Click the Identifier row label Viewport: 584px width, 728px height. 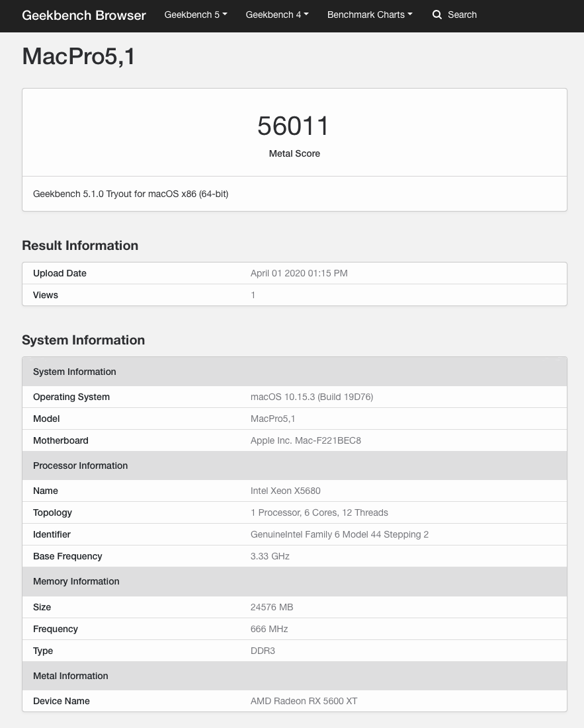pos(52,534)
